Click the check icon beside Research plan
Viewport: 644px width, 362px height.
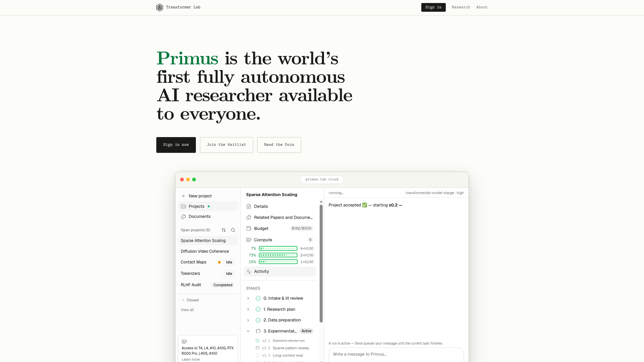click(x=258, y=309)
